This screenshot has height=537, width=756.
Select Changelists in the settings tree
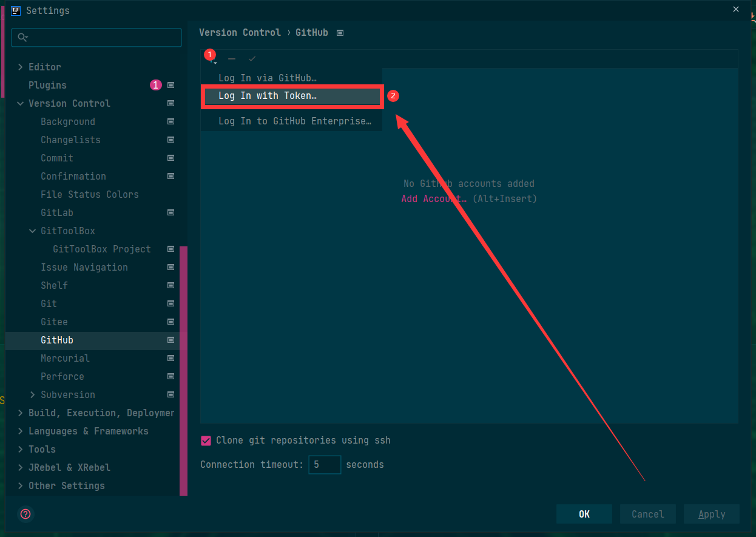point(70,140)
